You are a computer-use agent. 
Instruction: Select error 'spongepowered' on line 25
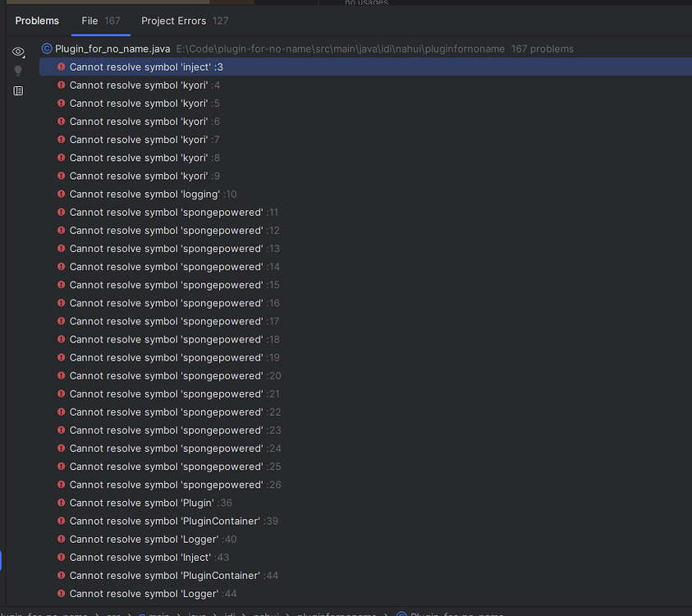click(x=366, y=467)
